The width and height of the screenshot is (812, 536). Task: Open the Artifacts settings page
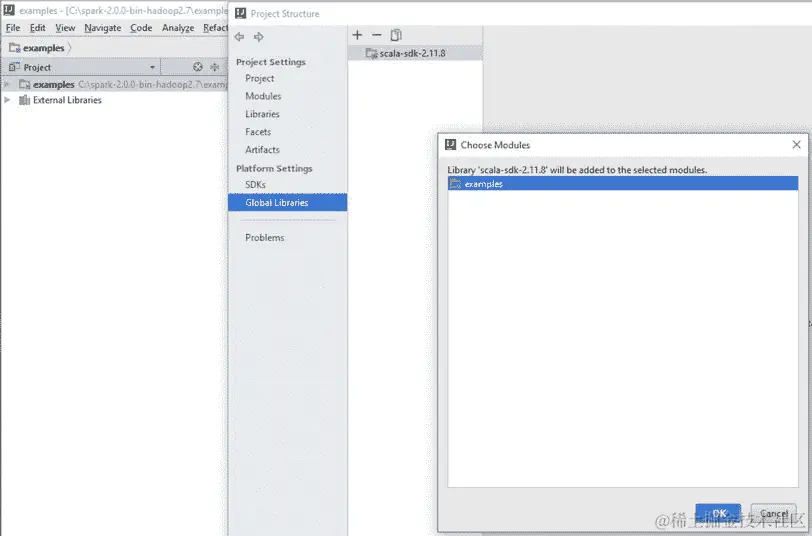tap(262, 150)
